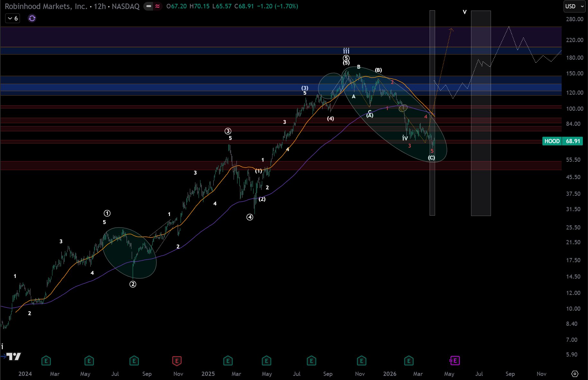
Task: Open the earnings marker above Nov 2025
Action: tap(361, 361)
